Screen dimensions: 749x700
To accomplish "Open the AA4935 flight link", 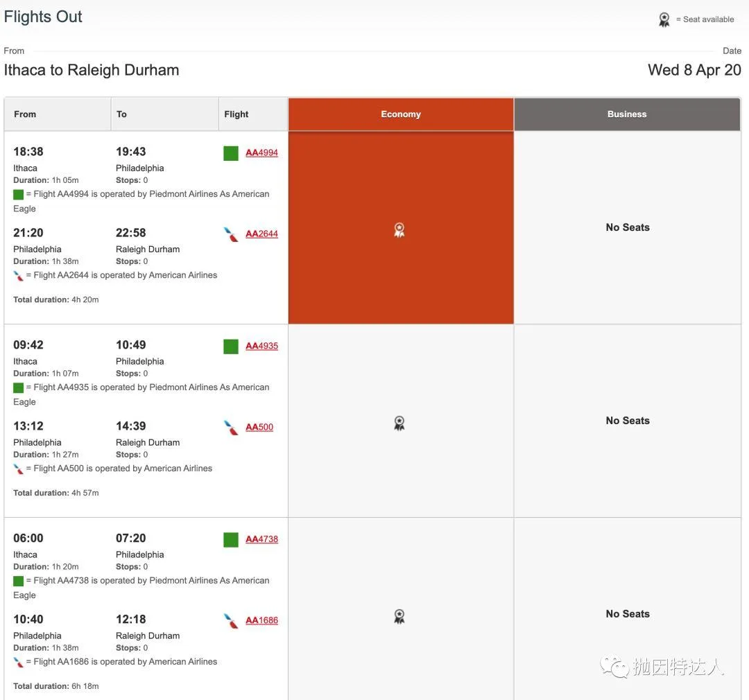I will [x=261, y=347].
